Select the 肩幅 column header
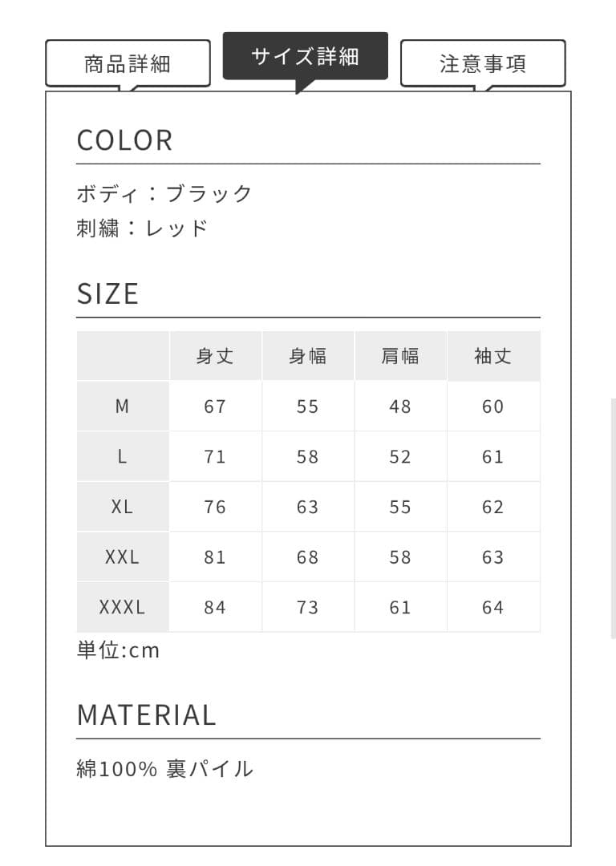 tap(400, 355)
